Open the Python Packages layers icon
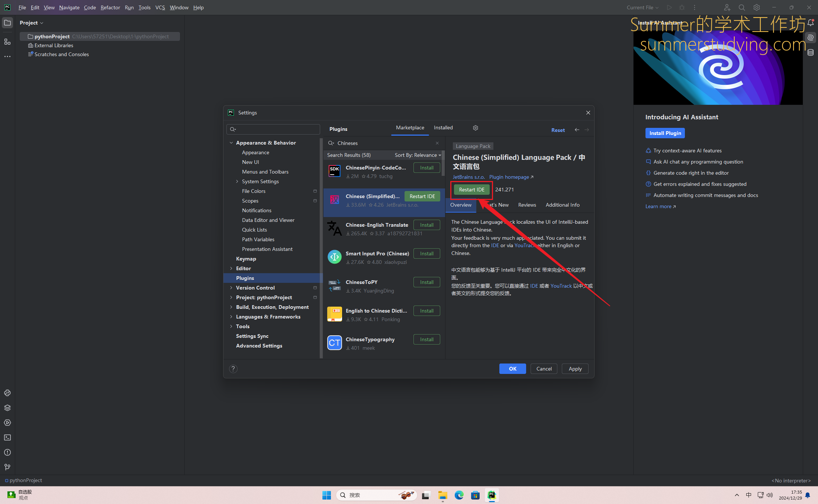Image resolution: width=818 pixels, height=504 pixels. click(x=7, y=408)
